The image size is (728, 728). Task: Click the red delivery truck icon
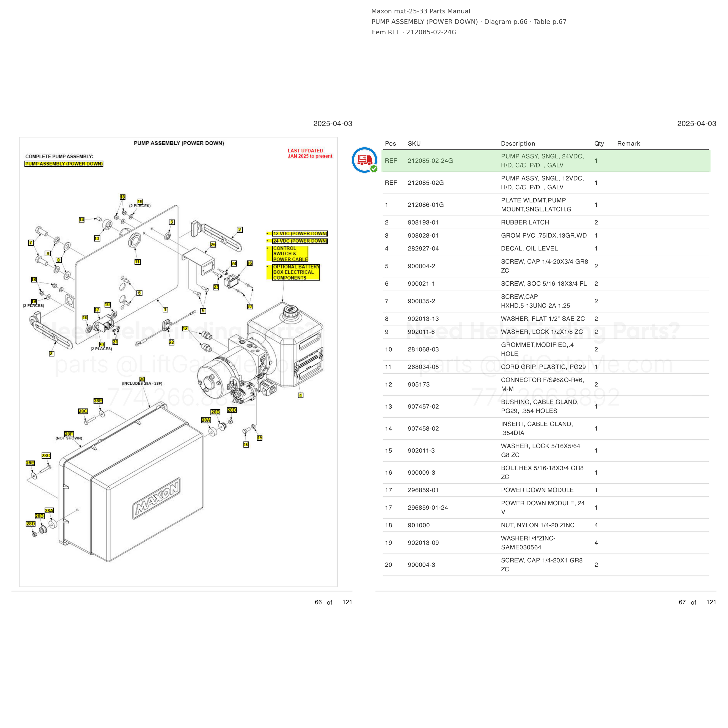[364, 160]
